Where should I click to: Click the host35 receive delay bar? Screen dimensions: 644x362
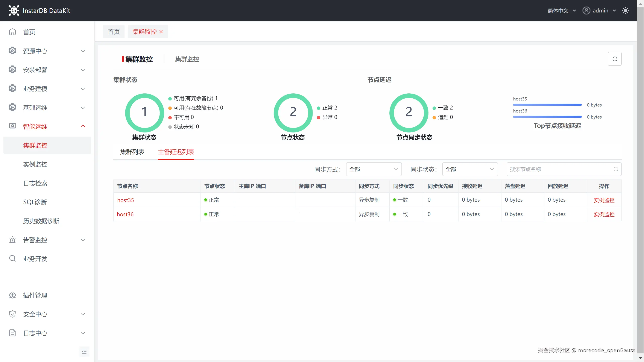tap(547, 105)
